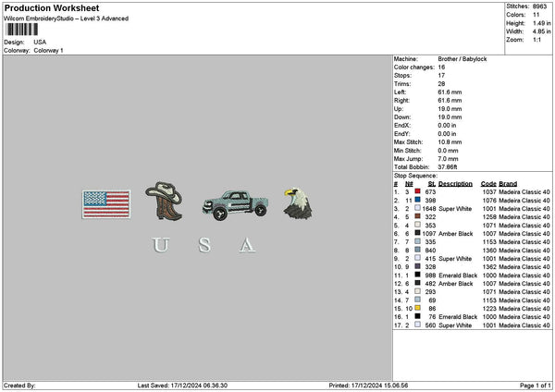Click the Stitches value '8963'
555x392 pixels.
(540, 6)
